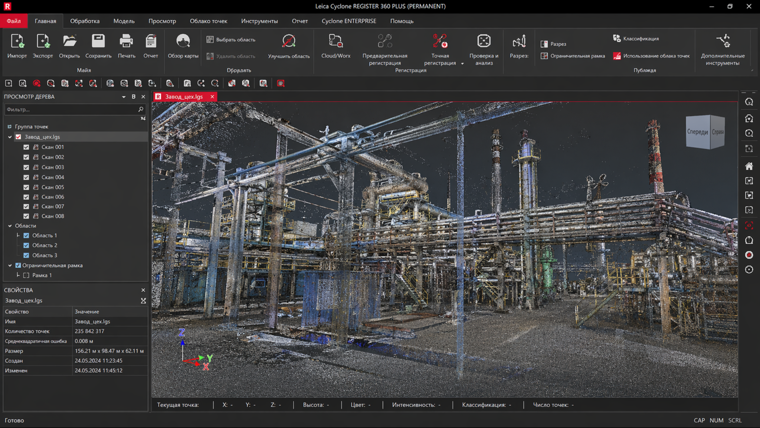Click the Улучшить область icon
This screenshot has height=428, width=760.
click(288, 41)
